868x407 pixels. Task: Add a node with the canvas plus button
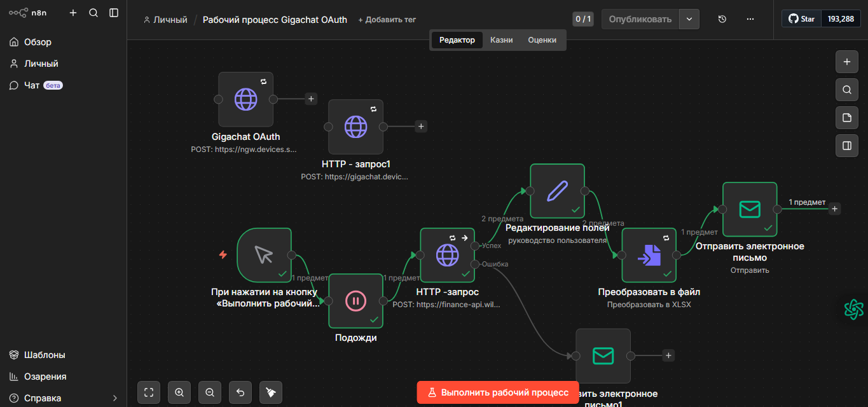[x=846, y=62]
